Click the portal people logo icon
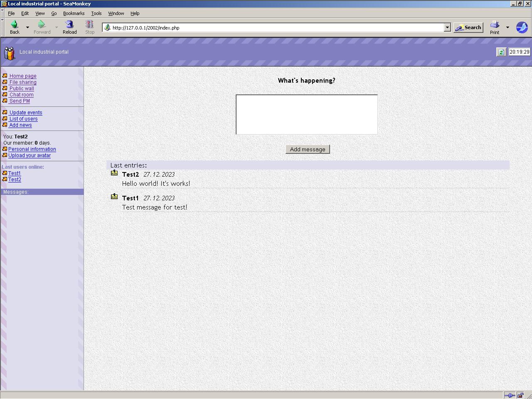The width and height of the screenshot is (532, 399). [x=9, y=53]
